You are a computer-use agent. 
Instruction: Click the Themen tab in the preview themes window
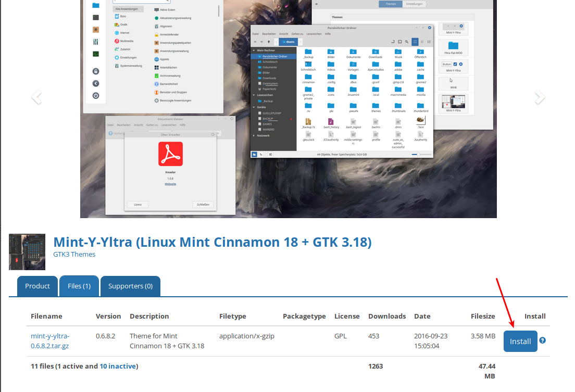(391, 4)
